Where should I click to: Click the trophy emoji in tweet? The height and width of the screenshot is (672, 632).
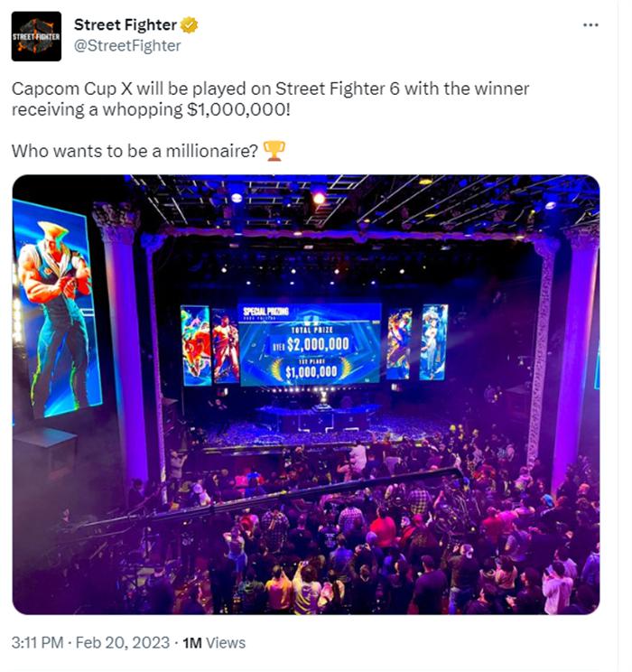[x=274, y=151]
